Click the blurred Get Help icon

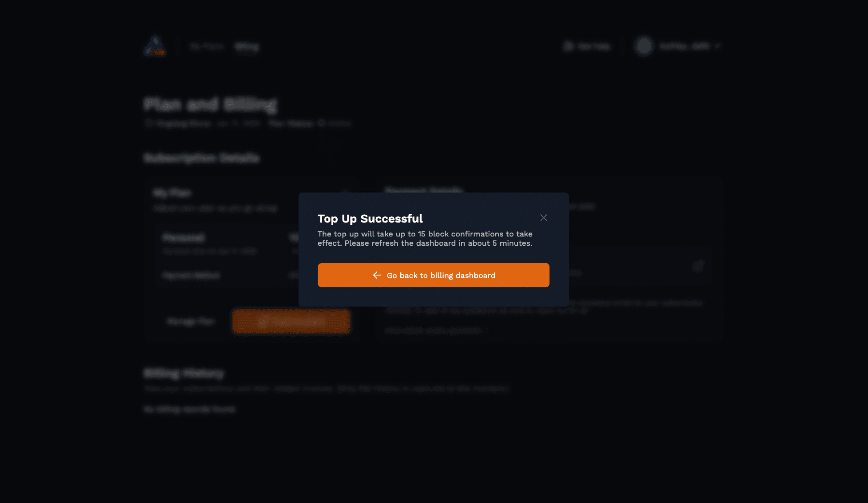[x=568, y=46]
